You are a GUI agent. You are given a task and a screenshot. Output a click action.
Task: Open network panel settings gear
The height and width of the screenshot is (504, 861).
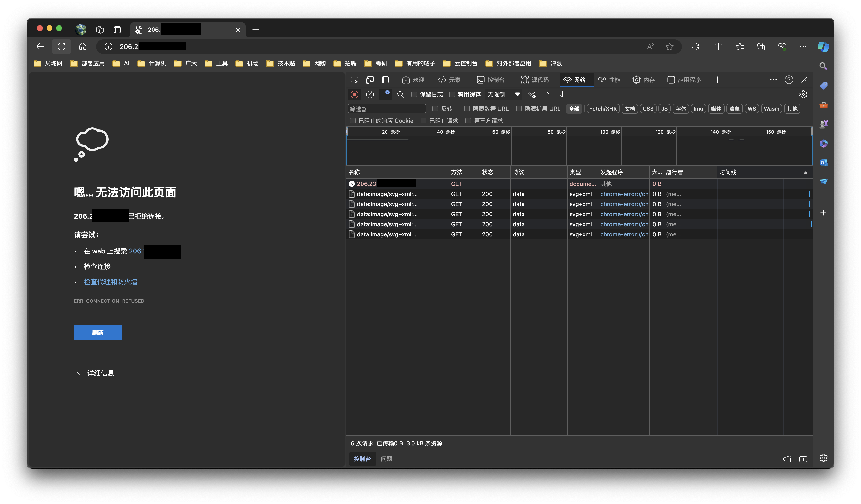click(803, 94)
